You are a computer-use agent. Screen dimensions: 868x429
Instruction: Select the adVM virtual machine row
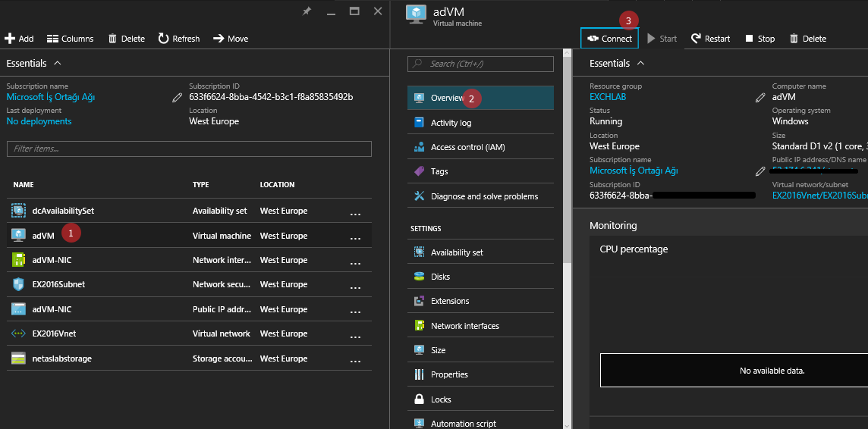[x=189, y=236]
